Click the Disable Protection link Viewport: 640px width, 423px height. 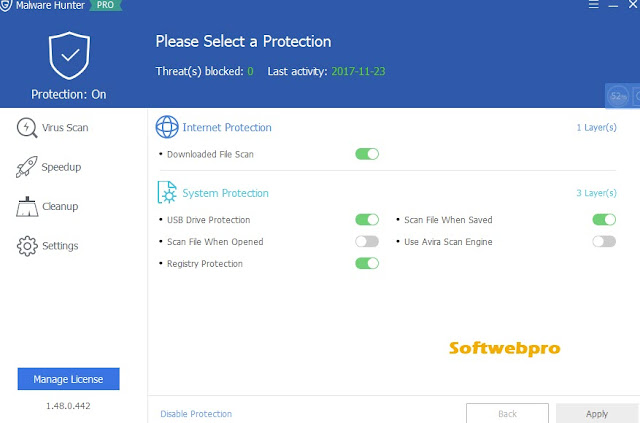[196, 413]
